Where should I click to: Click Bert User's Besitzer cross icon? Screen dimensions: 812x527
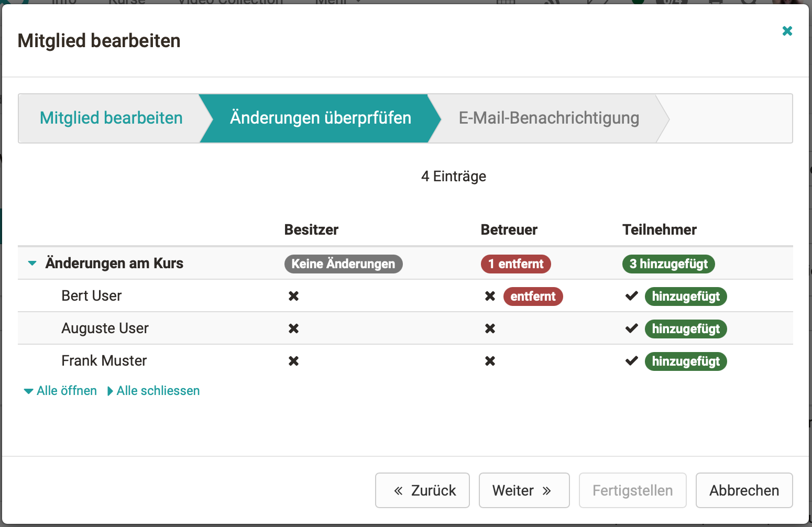click(x=293, y=296)
